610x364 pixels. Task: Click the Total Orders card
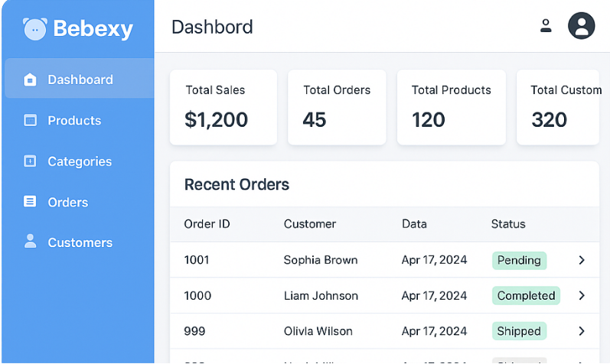pyautogui.click(x=337, y=107)
